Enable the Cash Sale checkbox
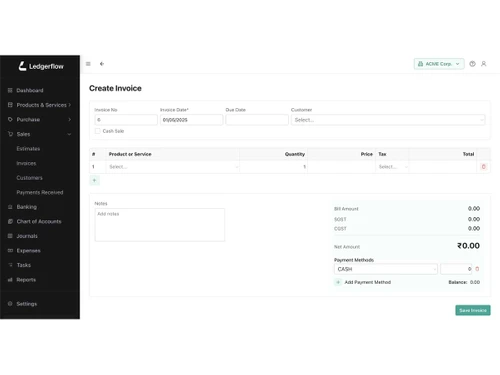This screenshot has width=500, height=375. (97, 131)
